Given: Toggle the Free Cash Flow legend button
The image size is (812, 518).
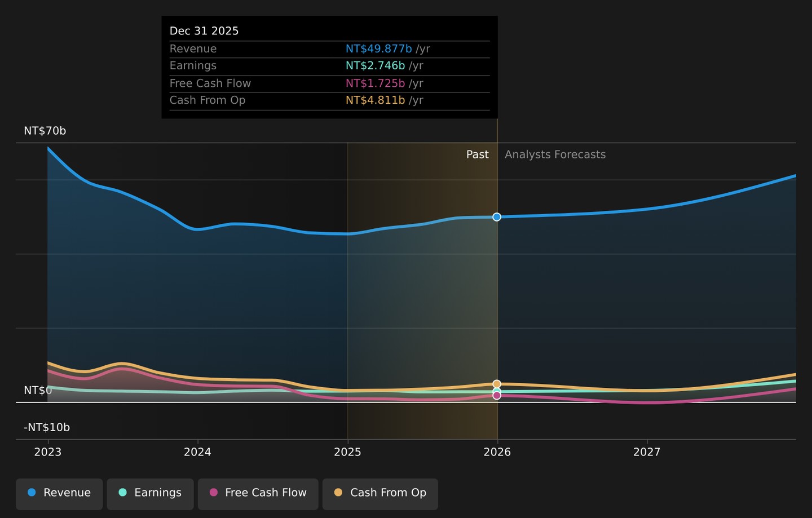Looking at the screenshot, I should (x=258, y=494).
